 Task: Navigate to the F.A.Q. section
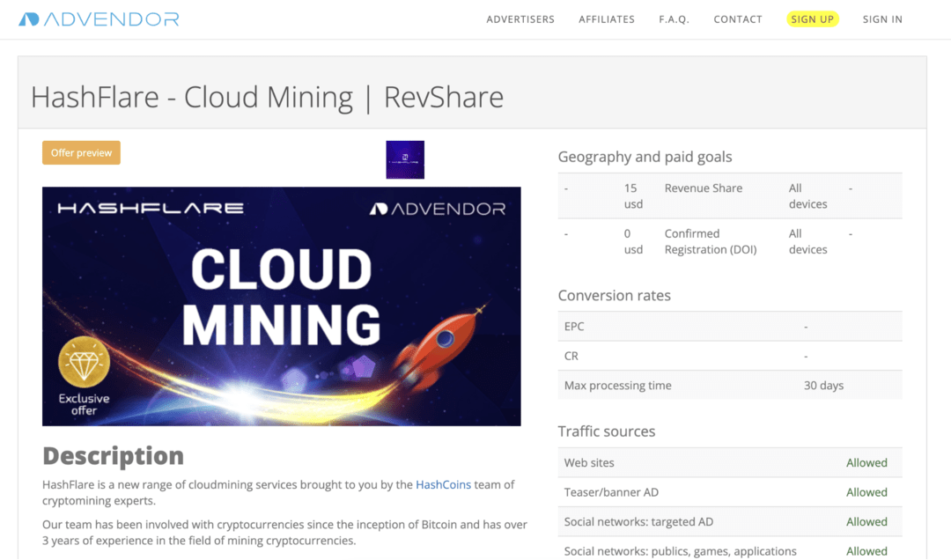pyautogui.click(x=674, y=18)
